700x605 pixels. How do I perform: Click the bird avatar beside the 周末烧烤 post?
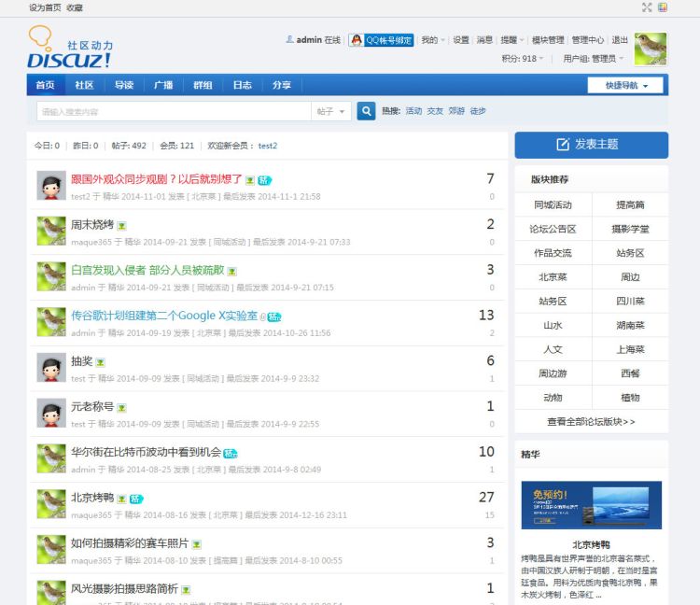[x=51, y=231]
